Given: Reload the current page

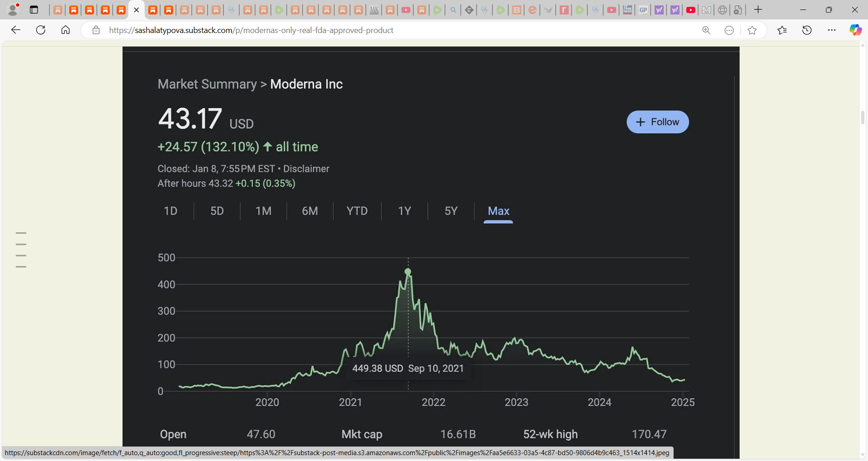Looking at the screenshot, I should pos(41,30).
